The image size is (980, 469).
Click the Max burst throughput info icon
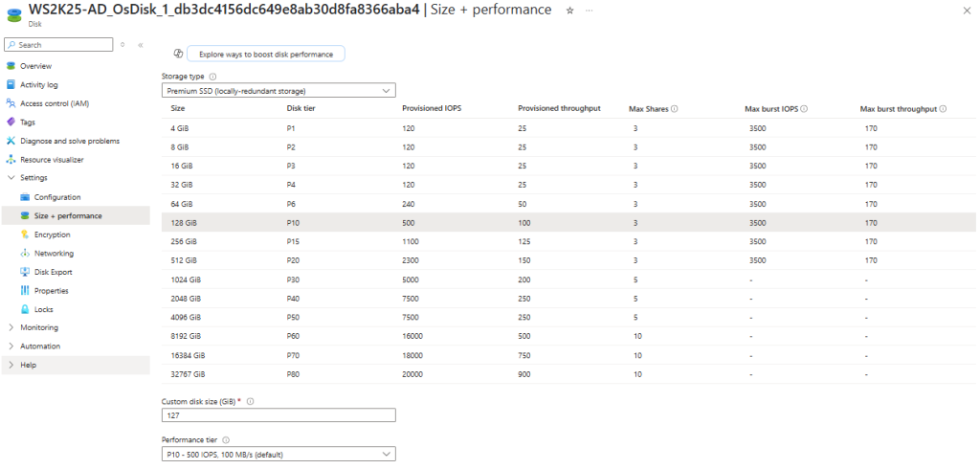point(943,109)
